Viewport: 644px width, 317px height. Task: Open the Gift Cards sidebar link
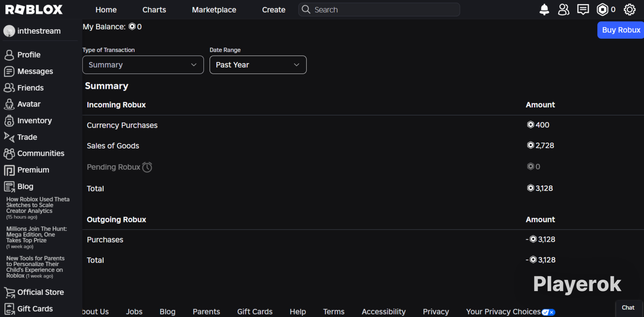pos(35,309)
